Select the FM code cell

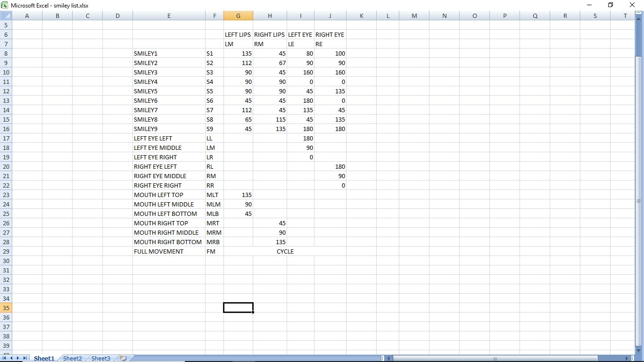215,251
